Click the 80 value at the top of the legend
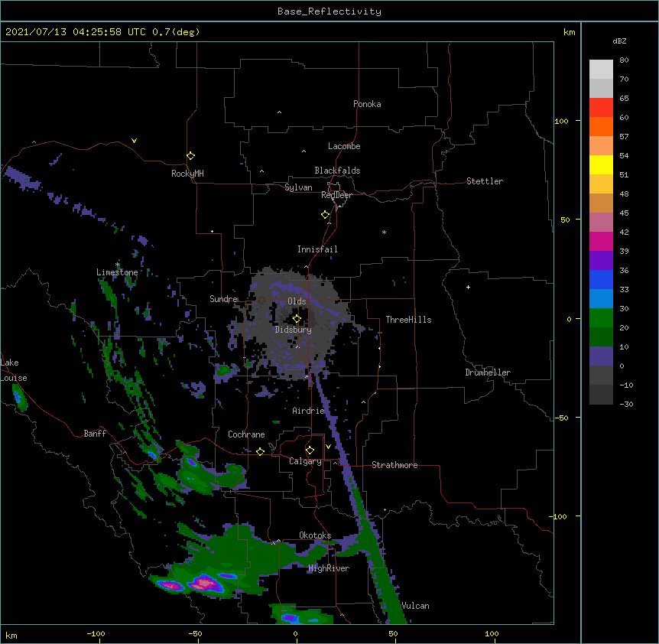Screen dimensions: 659x644 coord(624,60)
